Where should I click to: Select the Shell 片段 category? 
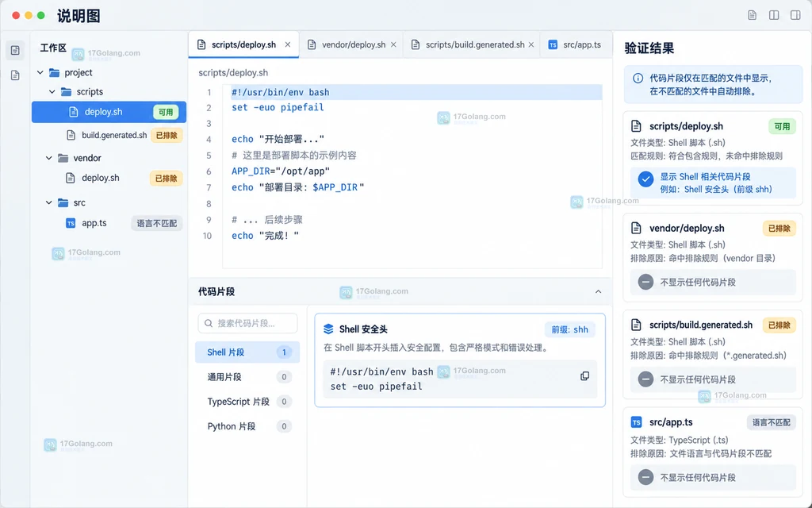tap(247, 352)
